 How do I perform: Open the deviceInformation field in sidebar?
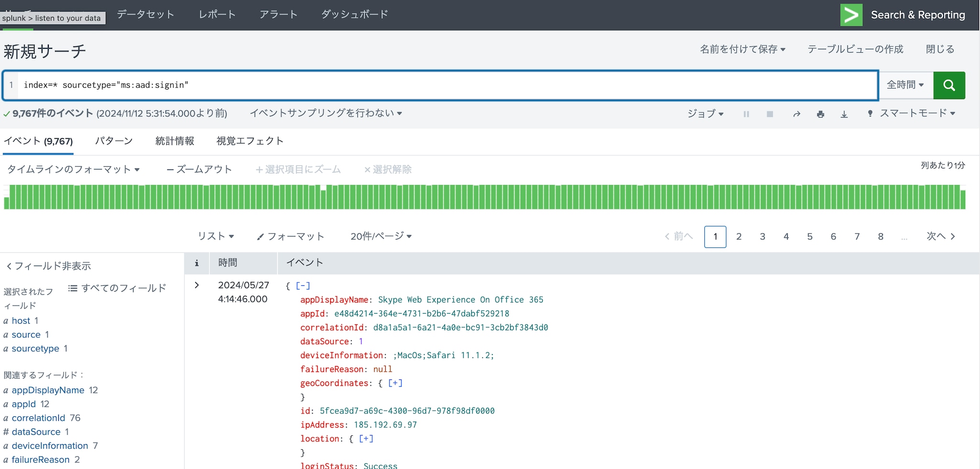coord(50,446)
